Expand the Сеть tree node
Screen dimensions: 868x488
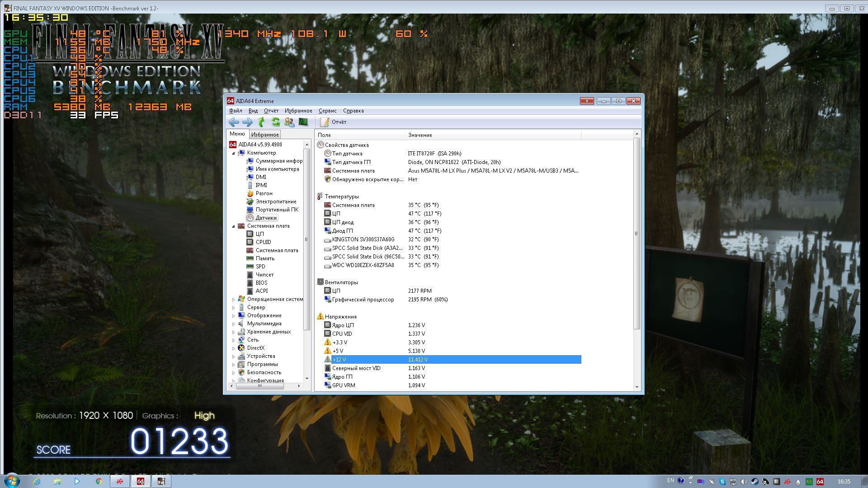tap(234, 340)
